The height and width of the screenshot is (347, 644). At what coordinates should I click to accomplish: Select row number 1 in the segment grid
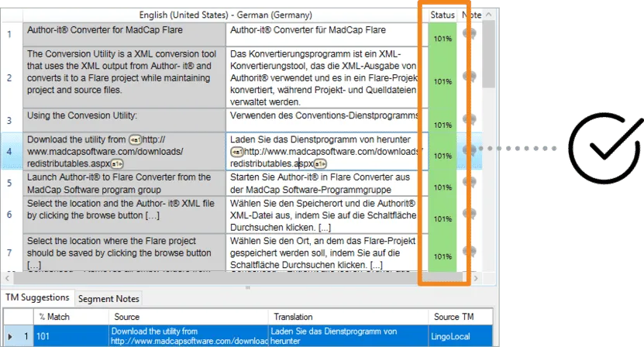[9, 35]
